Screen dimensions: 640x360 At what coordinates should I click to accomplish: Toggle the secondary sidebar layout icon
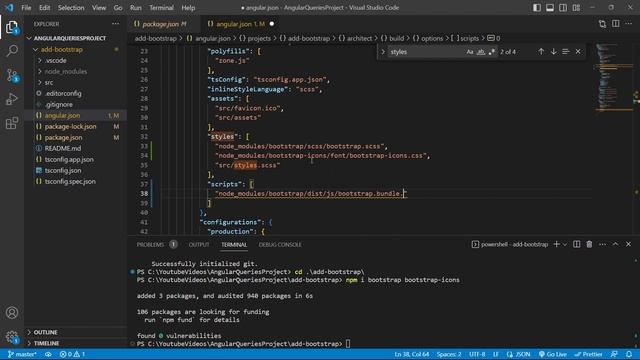(563, 8)
